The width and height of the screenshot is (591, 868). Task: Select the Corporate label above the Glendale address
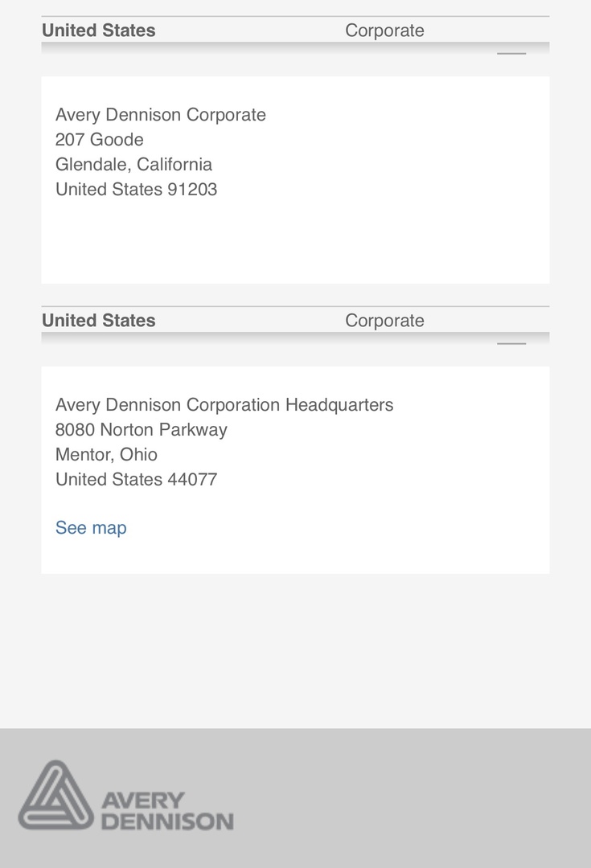[384, 31]
